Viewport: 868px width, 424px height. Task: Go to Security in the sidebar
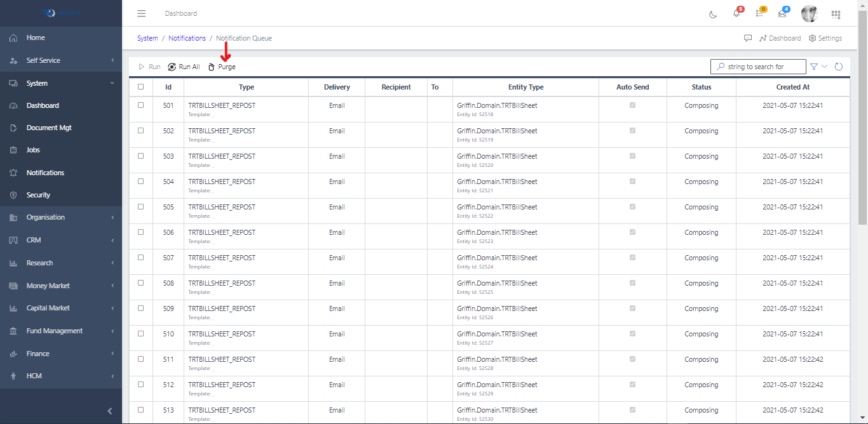tap(38, 195)
